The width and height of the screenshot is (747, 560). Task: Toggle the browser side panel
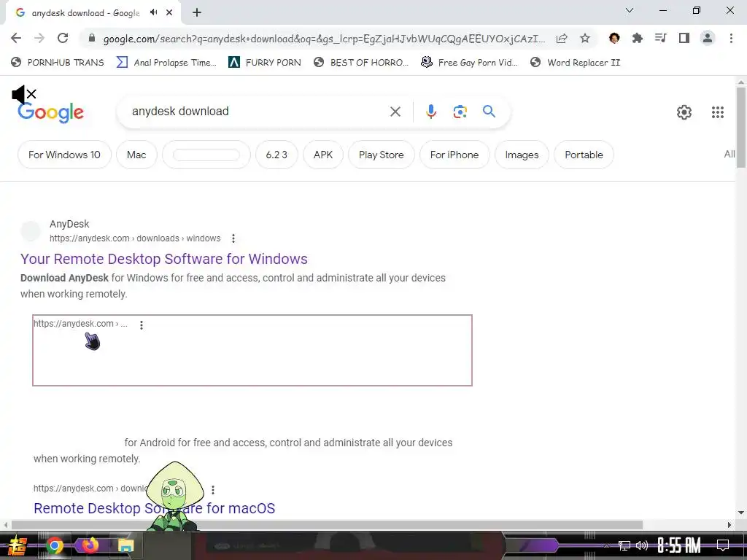coord(684,38)
